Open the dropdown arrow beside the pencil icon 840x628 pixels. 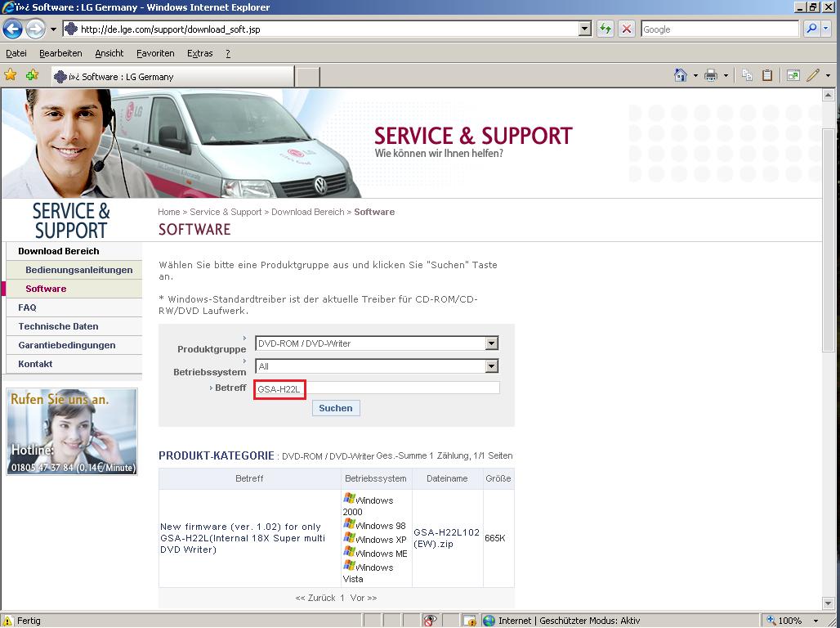click(x=828, y=75)
